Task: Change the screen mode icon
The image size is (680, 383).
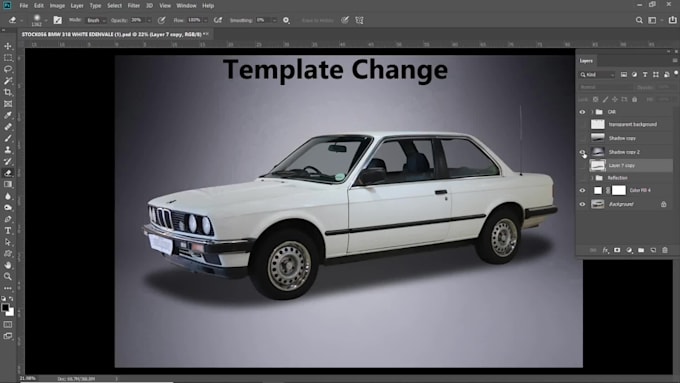Action: click(x=8, y=336)
